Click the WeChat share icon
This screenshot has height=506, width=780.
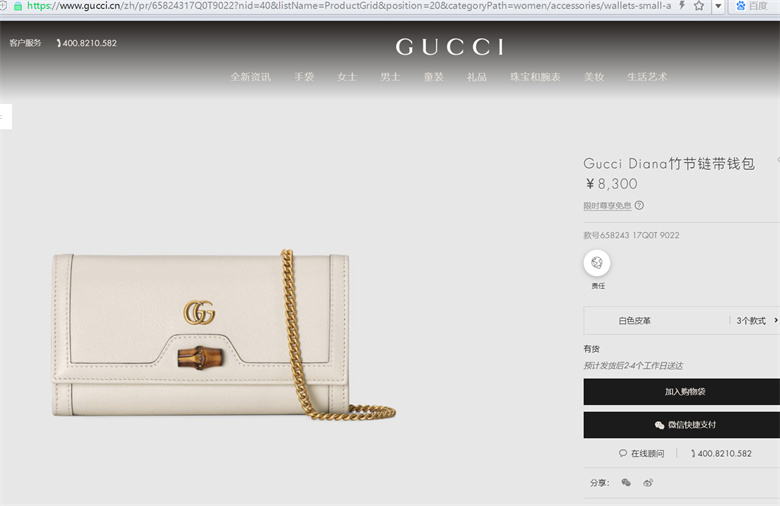click(x=626, y=483)
